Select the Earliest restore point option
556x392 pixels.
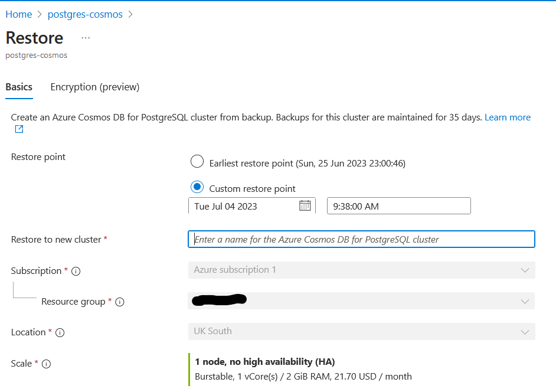pyautogui.click(x=197, y=161)
